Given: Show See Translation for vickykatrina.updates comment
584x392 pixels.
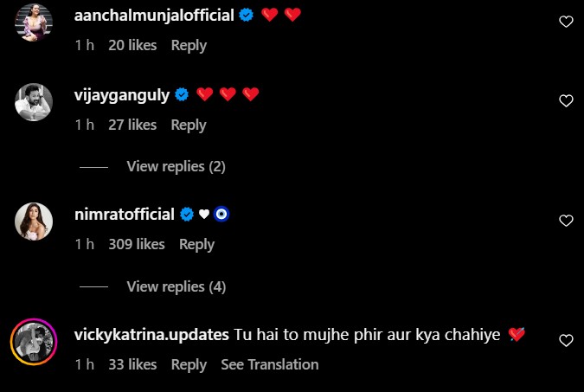Looking at the screenshot, I should click(x=270, y=364).
